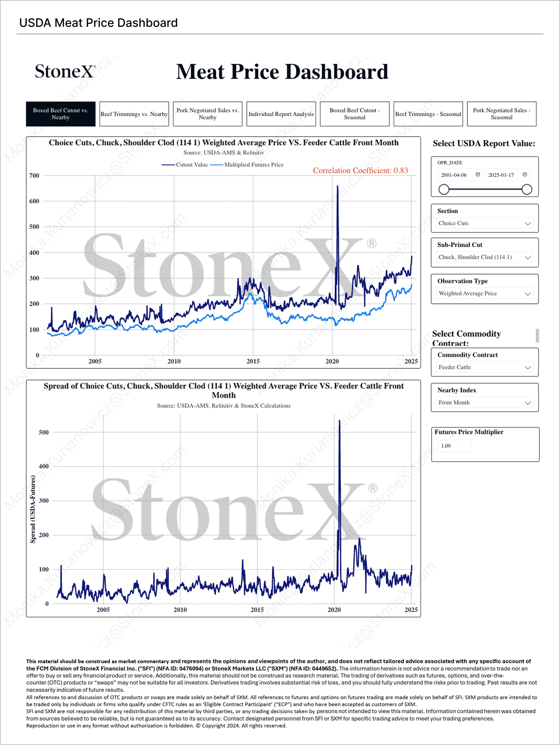Click the Futures Price Multiplier label

coord(469,432)
